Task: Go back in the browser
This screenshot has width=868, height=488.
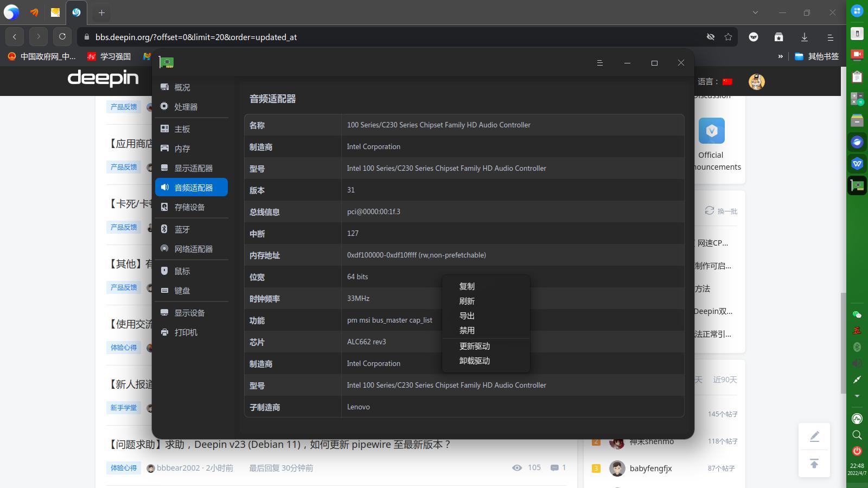Action: pyautogui.click(x=15, y=37)
